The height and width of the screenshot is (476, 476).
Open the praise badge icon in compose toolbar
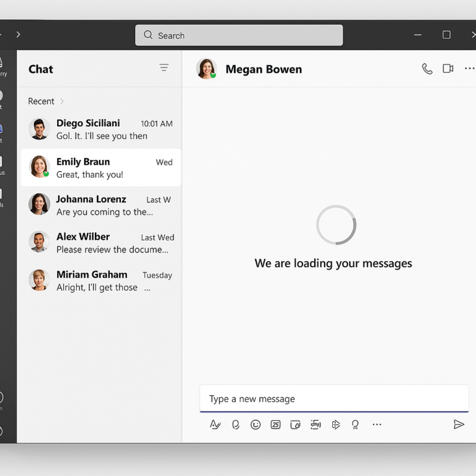[355, 425]
